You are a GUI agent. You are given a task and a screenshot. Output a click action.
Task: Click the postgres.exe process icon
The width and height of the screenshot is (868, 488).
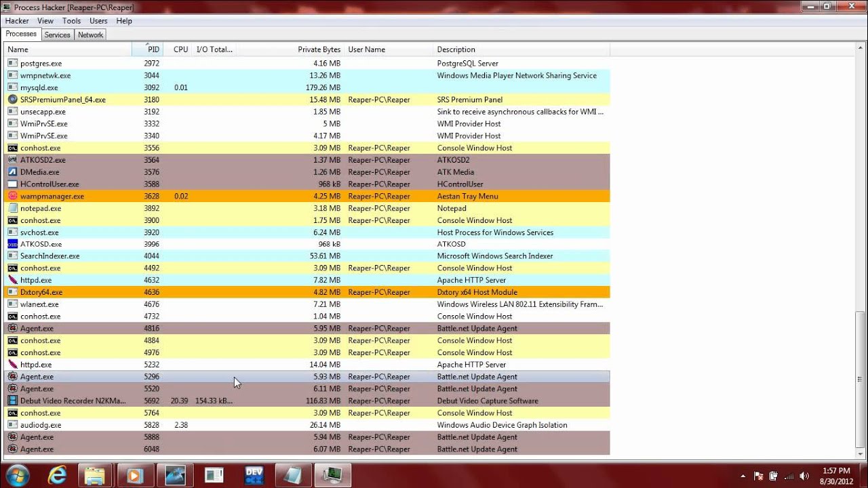12,63
